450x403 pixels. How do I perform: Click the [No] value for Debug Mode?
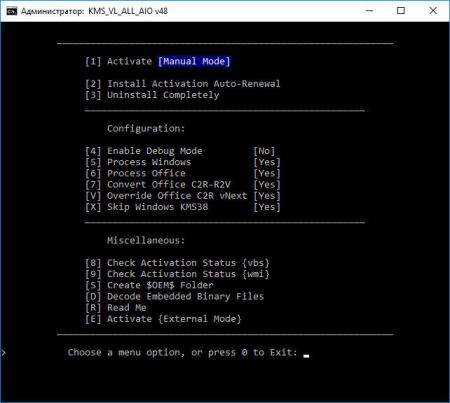pyautogui.click(x=264, y=151)
